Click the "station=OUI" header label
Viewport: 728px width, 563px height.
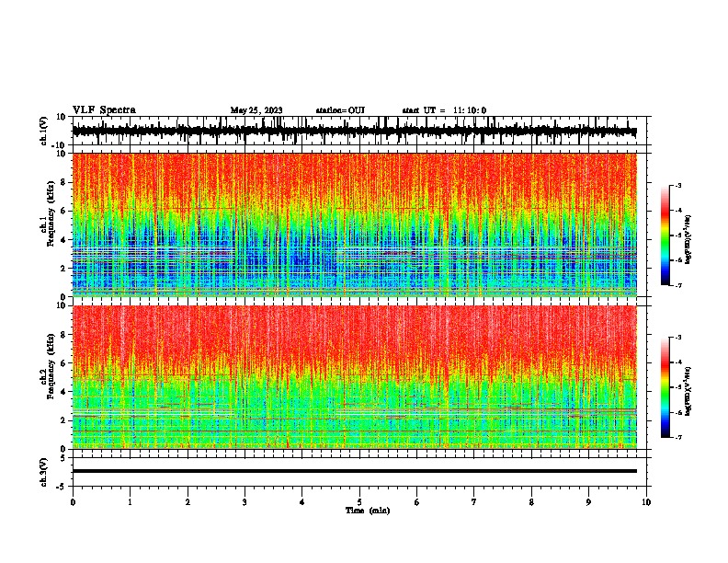pyautogui.click(x=340, y=110)
